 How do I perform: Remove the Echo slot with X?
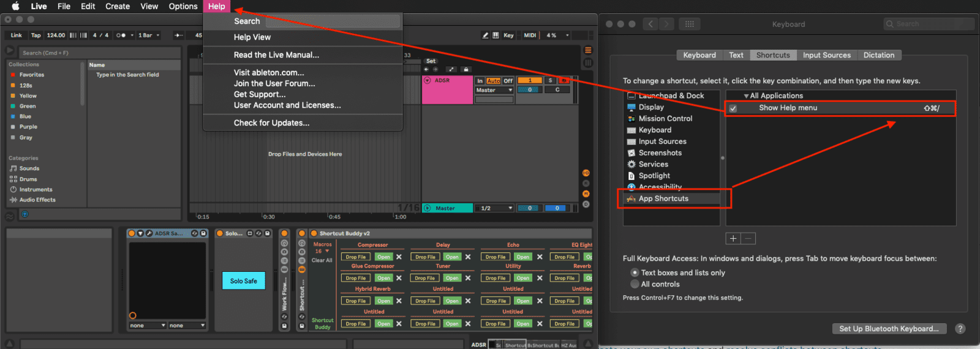(x=540, y=257)
